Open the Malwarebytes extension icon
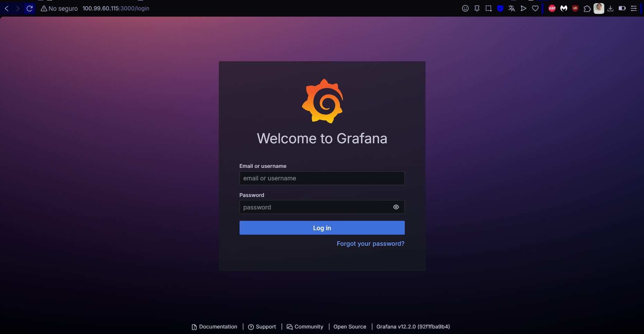This screenshot has height=334, width=644. (564, 8)
